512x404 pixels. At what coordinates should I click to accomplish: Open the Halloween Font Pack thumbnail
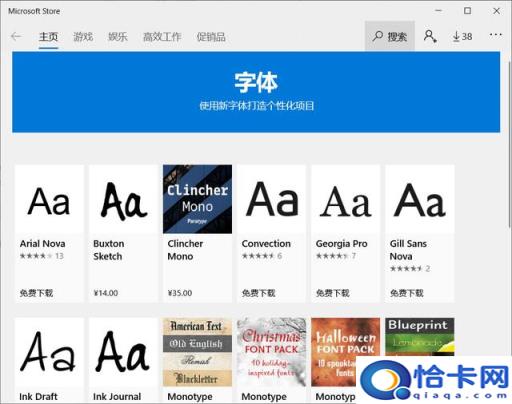click(x=346, y=352)
